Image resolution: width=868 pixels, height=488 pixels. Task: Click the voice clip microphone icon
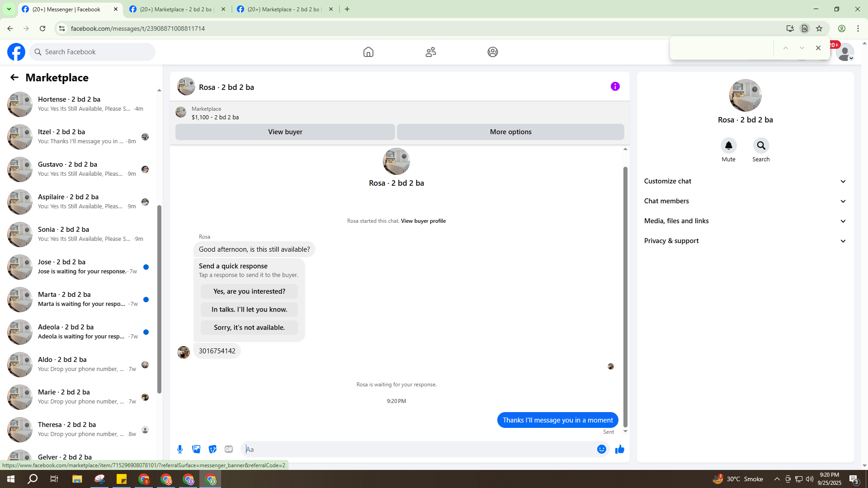click(x=180, y=449)
